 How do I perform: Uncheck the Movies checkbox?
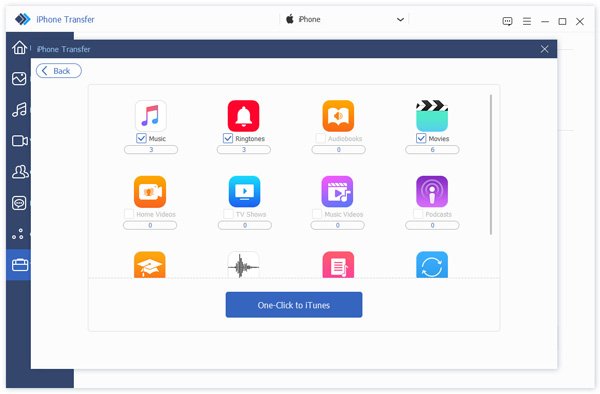point(421,138)
